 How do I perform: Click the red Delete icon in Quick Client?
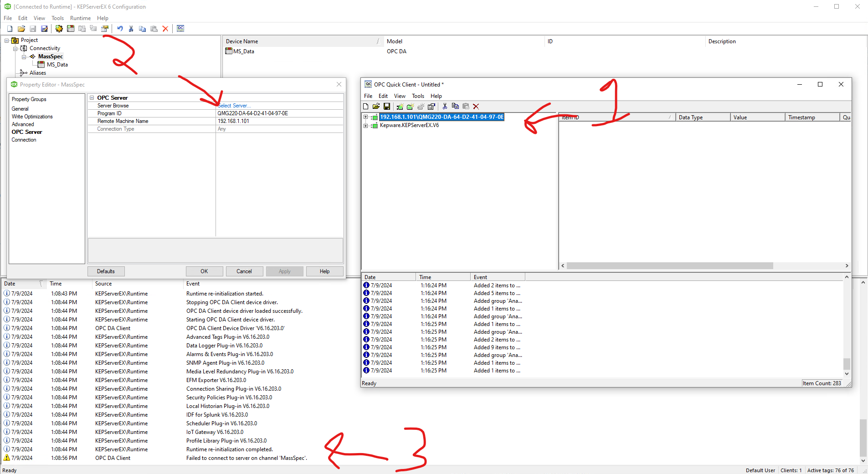[x=475, y=106]
